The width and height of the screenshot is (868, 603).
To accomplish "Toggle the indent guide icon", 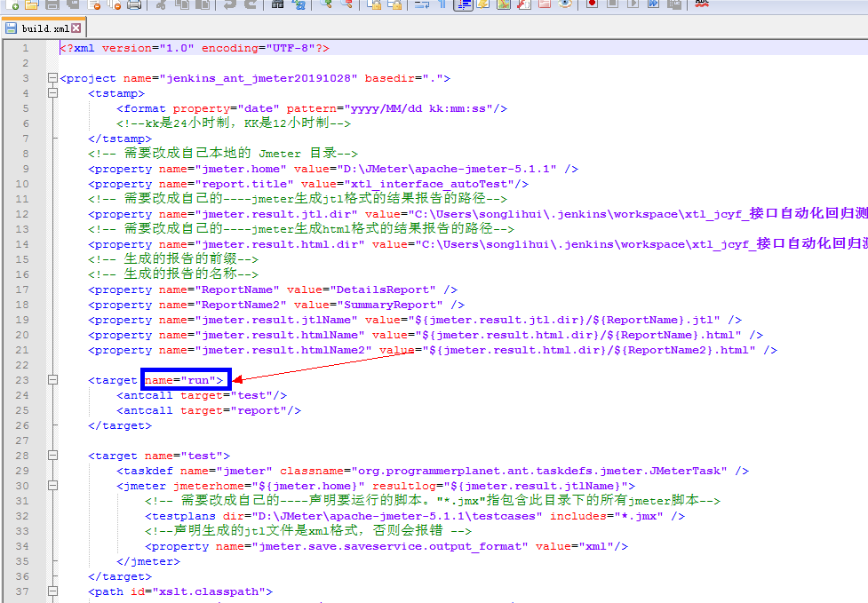I will tap(464, 4).
